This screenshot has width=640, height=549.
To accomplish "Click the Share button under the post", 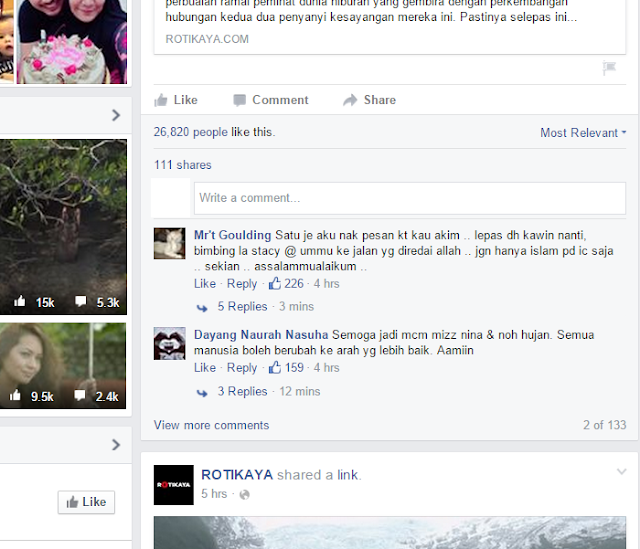I will tap(369, 100).
